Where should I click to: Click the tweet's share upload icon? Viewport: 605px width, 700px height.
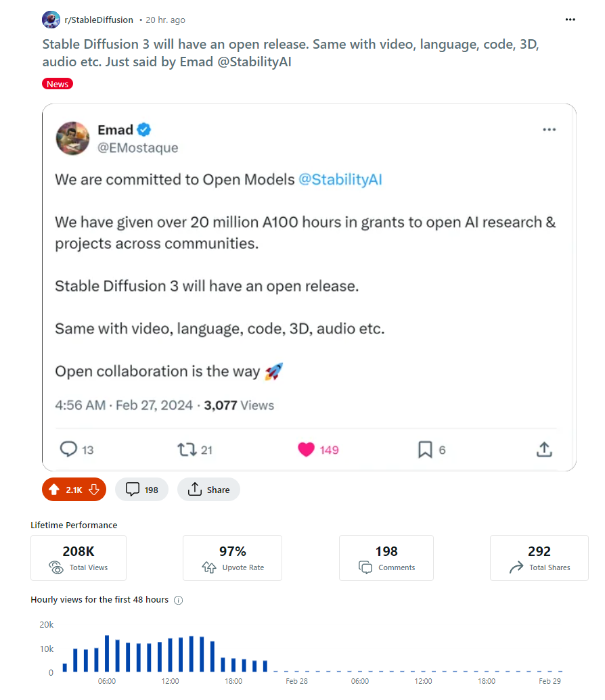tap(543, 448)
